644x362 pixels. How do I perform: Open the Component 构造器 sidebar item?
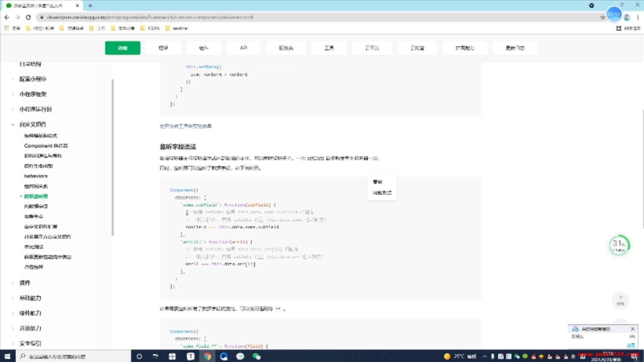[x=46, y=146]
